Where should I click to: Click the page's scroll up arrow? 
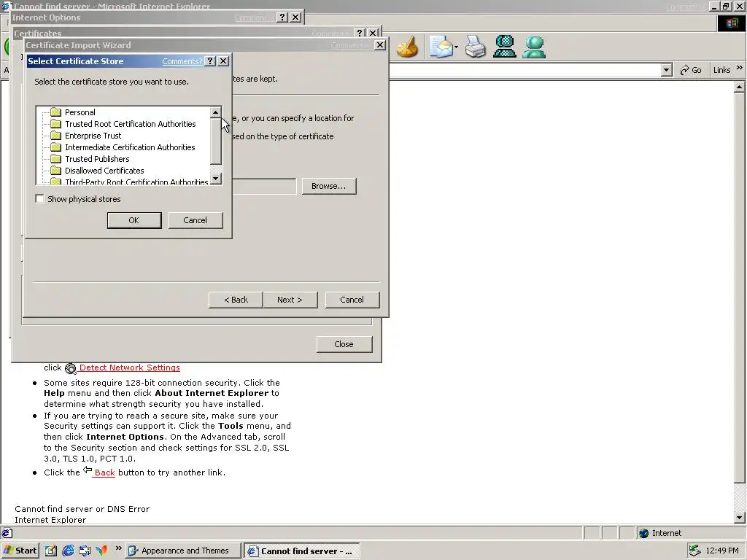740,87
